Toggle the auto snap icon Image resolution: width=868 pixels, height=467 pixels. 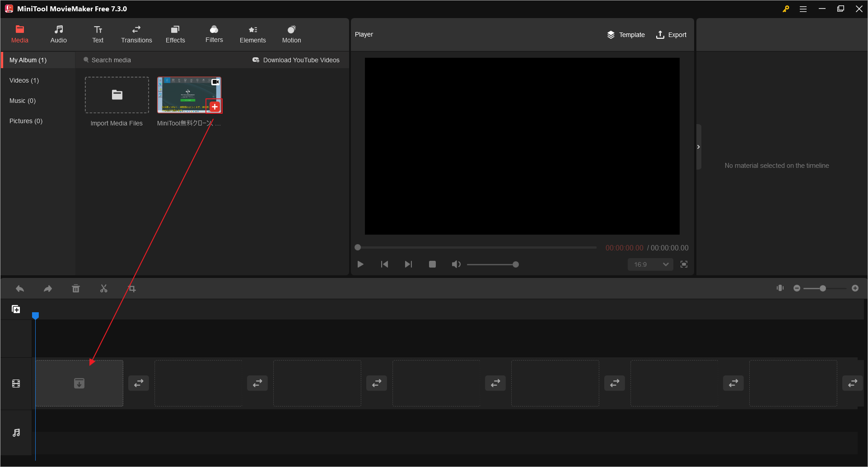(x=780, y=288)
